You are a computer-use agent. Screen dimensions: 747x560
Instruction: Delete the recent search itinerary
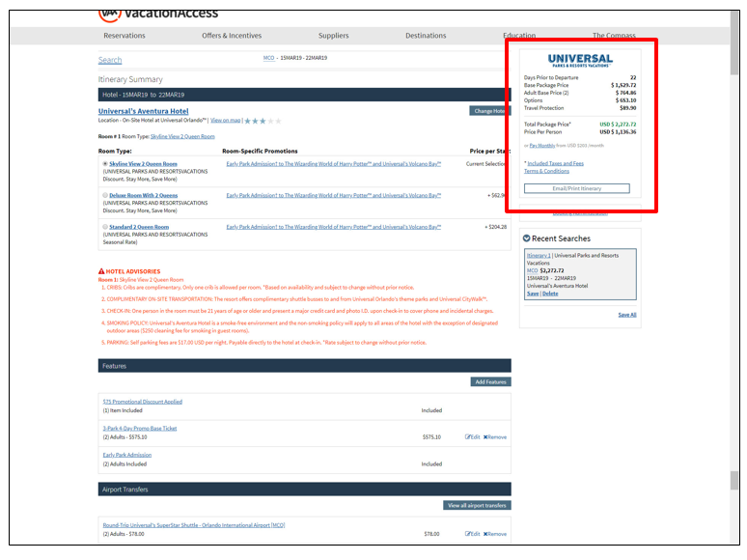[x=550, y=294]
